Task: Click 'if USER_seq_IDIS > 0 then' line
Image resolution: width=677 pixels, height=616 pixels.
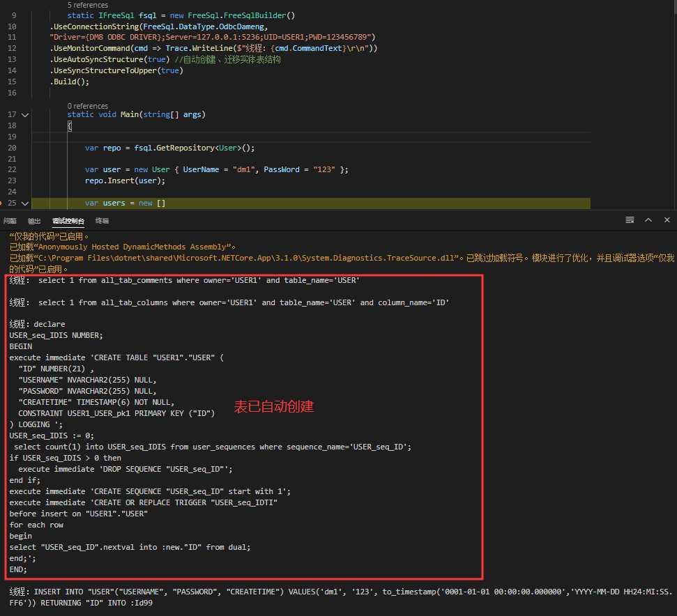Action: click(x=66, y=459)
